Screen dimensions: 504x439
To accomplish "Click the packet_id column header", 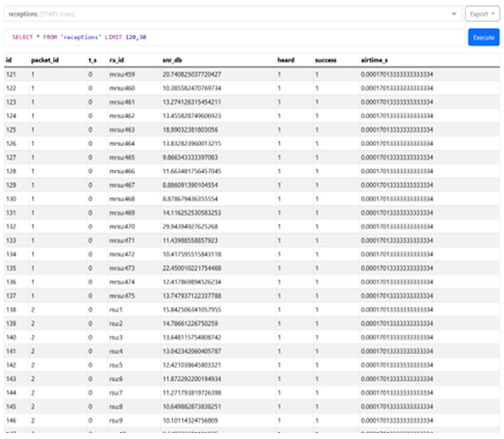I will click(45, 60).
